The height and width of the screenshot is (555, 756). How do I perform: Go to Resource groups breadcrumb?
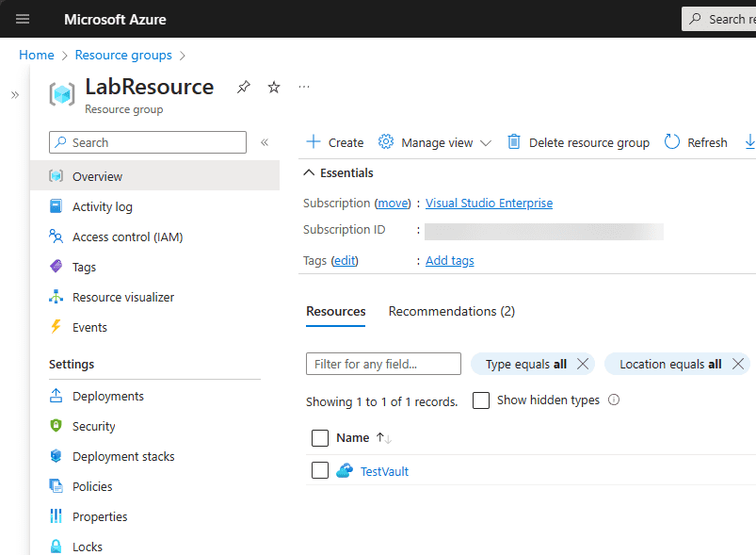click(x=123, y=55)
